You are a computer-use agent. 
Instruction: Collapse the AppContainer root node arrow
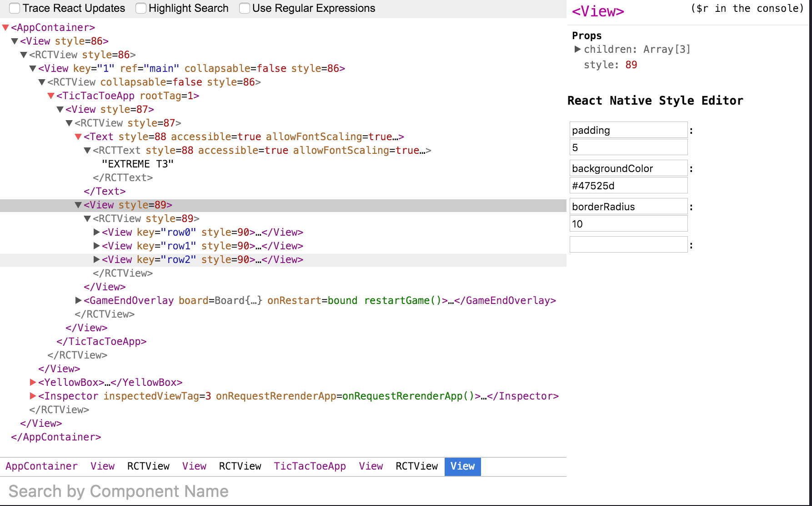click(5, 28)
